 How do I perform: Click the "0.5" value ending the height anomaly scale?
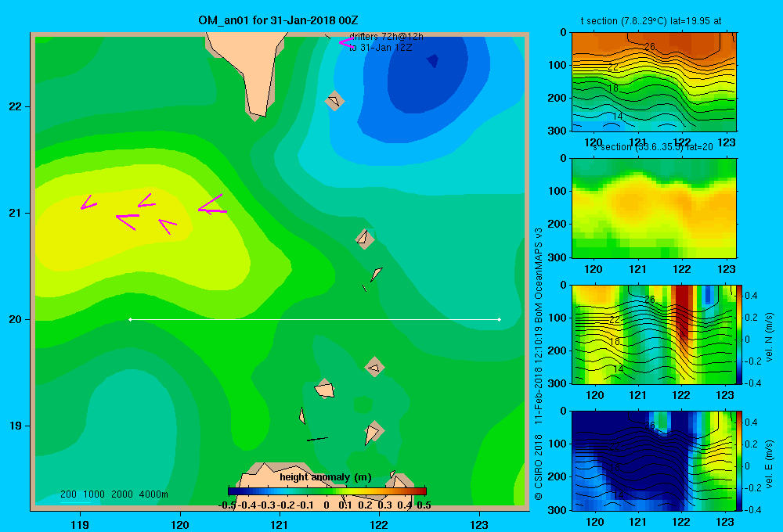[x=424, y=505]
